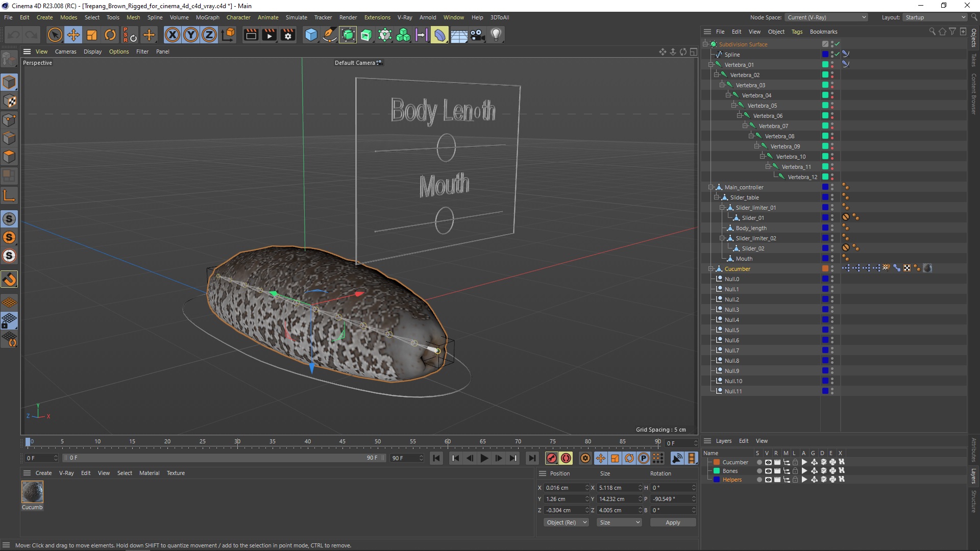Select the Move tool in toolbar
The width and height of the screenshot is (980, 551).
point(72,34)
